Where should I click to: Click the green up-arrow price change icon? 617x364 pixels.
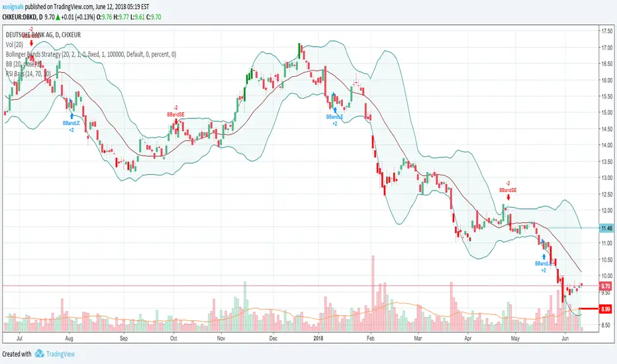pyautogui.click(x=58, y=17)
